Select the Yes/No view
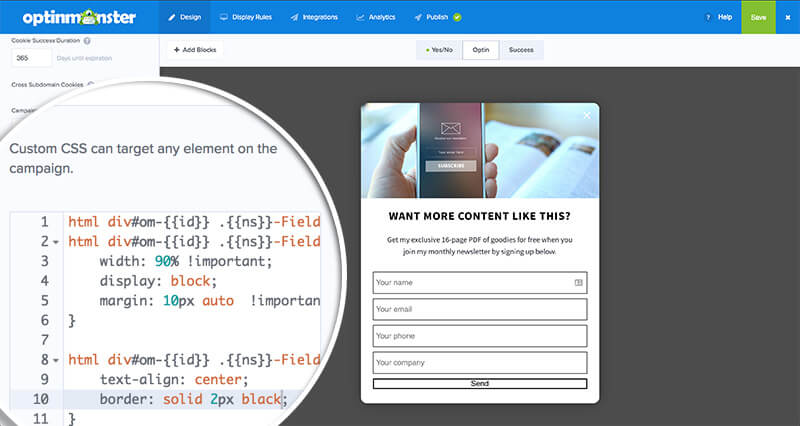 point(439,50)
